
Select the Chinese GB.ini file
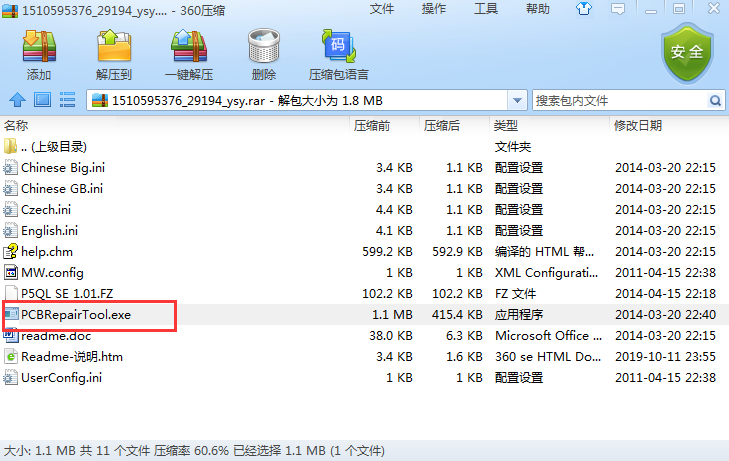click(364, 189)
